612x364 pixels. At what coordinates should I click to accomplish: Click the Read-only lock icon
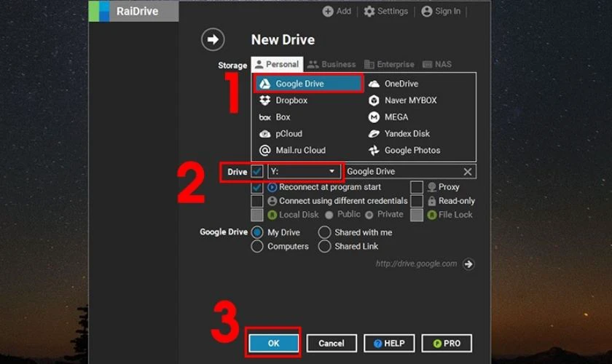[431, 201]
